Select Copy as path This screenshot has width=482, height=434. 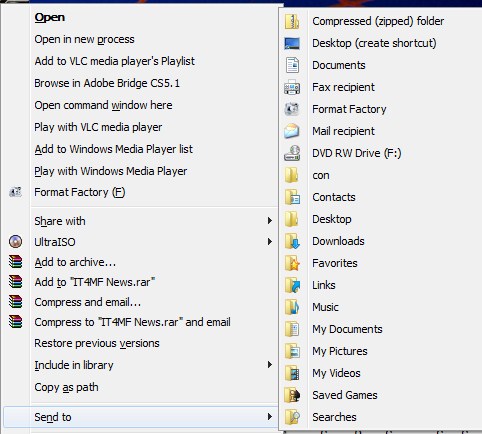[66, 387]
